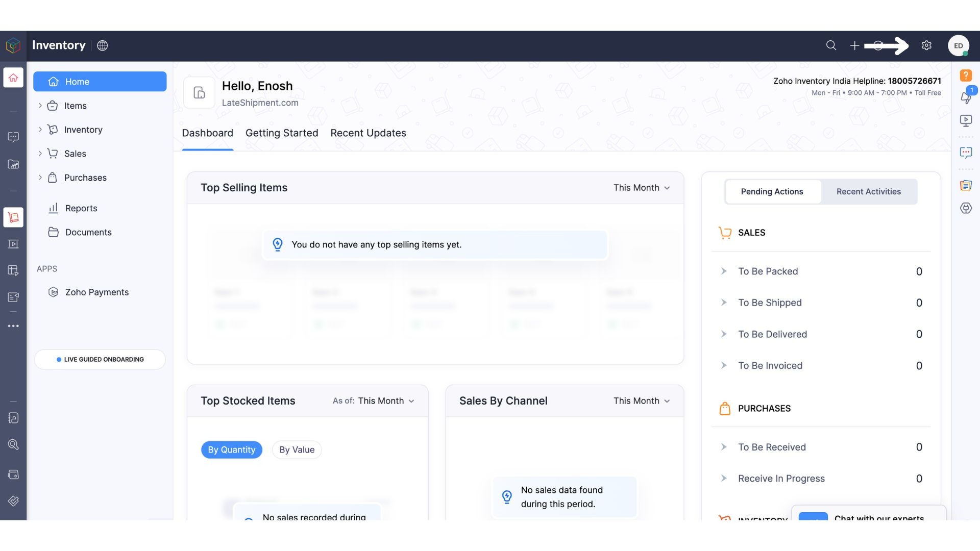980x551 pixels.
Task: Select By Quantity toggle option
Action: [x=231, y=449]
